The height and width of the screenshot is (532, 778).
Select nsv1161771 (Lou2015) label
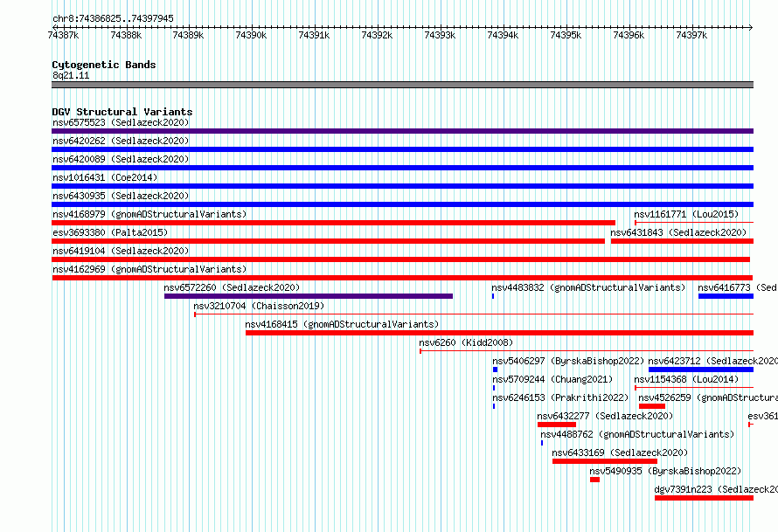tap(686, 214)
